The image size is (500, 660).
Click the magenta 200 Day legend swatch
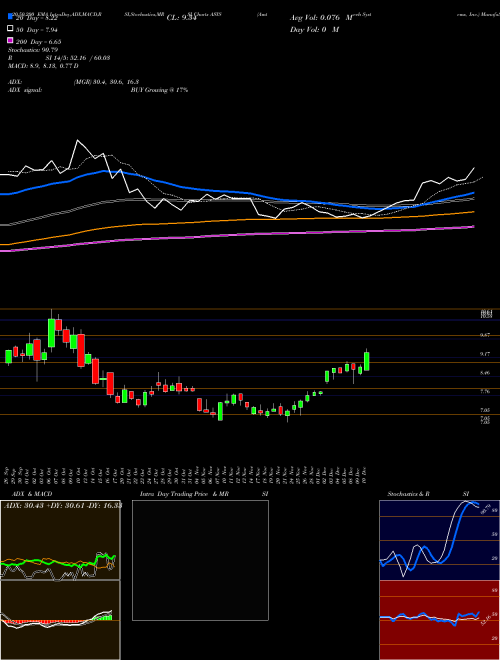click(x=10, y=41)
